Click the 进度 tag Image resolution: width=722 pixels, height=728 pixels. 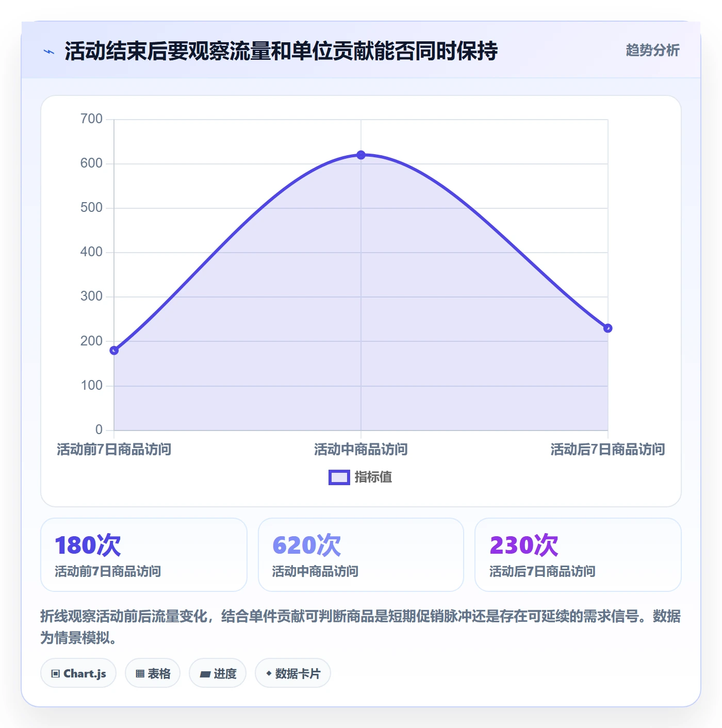(218, 673)
